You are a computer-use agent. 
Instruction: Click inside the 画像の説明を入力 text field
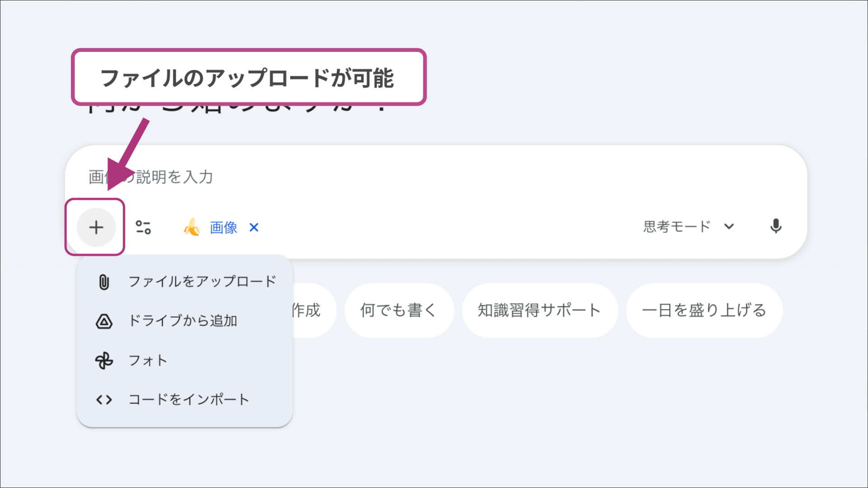point(316,177)
